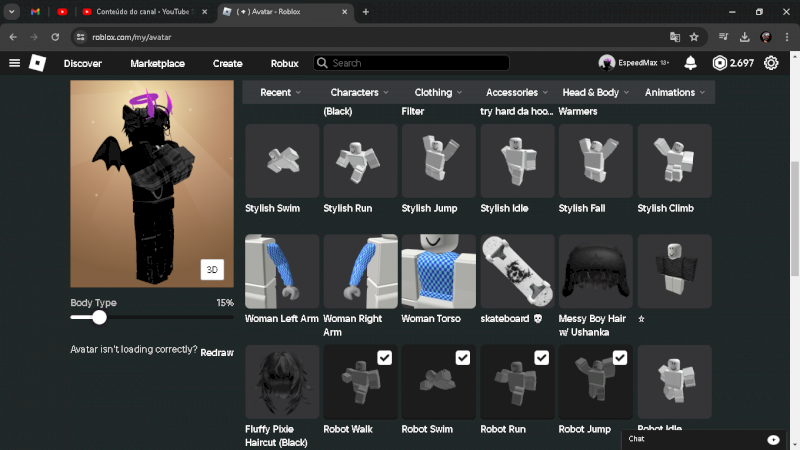This screenshot has height=450, width=800.
Task: Bookmark this page with the star icon
Action: click(x=694, y=37)
